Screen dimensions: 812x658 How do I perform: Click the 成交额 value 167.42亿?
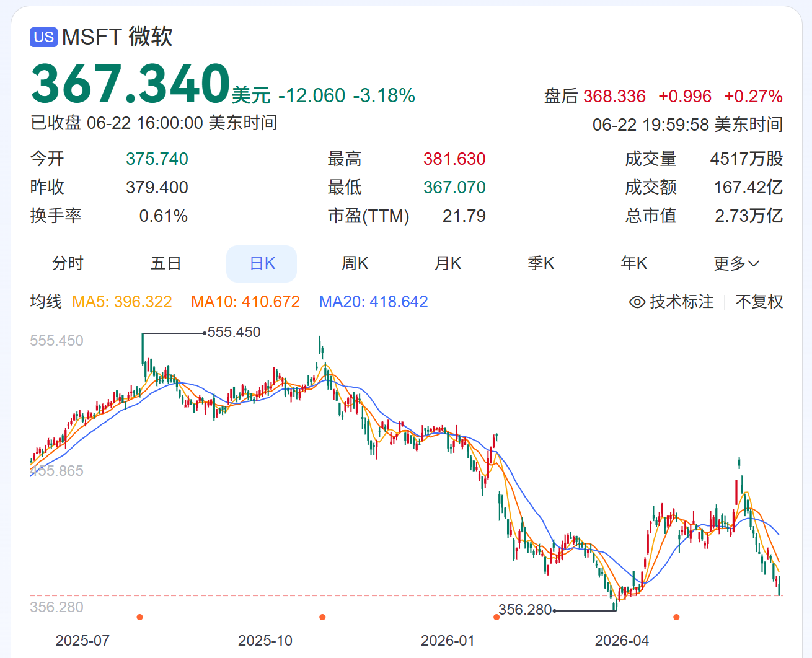pos(749,188)
